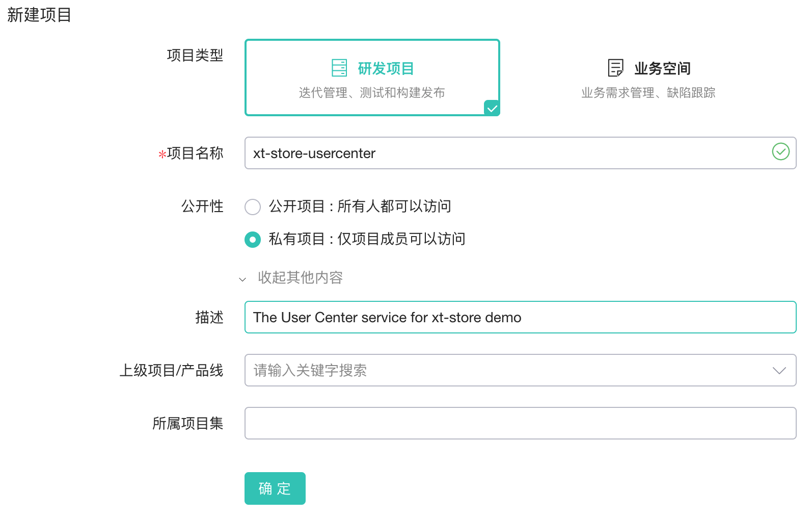Click the selected checkmark badge on 研发项目 card
812x517 pixels.
(x=492, y=108)
